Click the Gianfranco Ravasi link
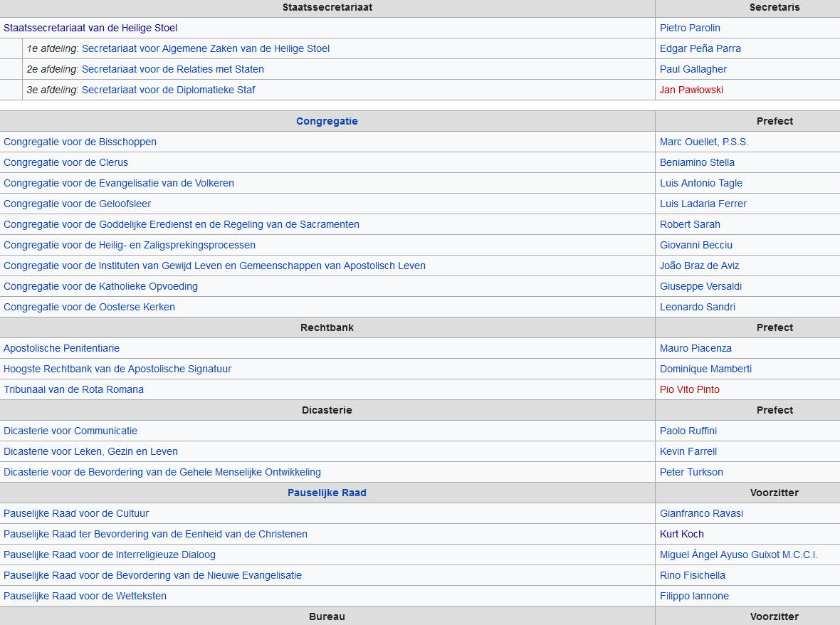The height and width of the screenshot is (625, 840). pos(701,513)
